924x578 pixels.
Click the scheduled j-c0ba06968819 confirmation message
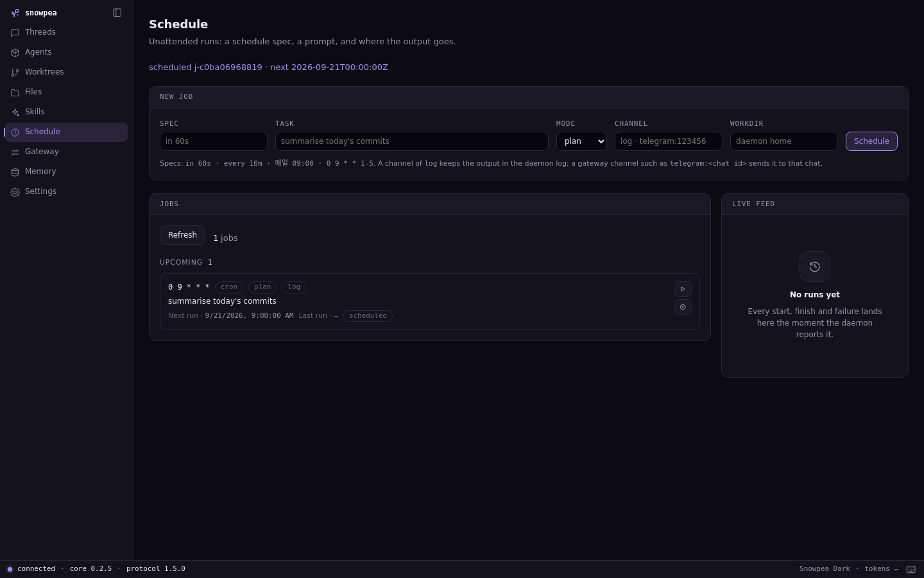click(x=268, y=67)
